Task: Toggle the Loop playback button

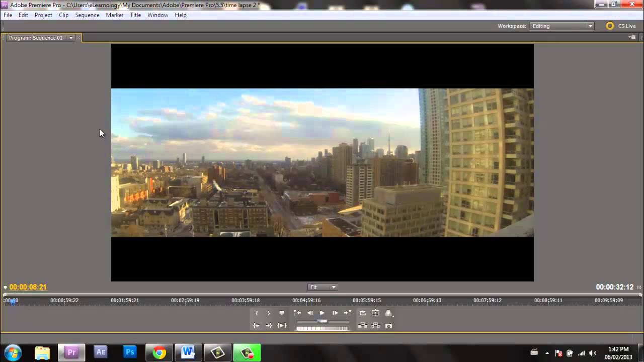Action: (x=363, y=313)
